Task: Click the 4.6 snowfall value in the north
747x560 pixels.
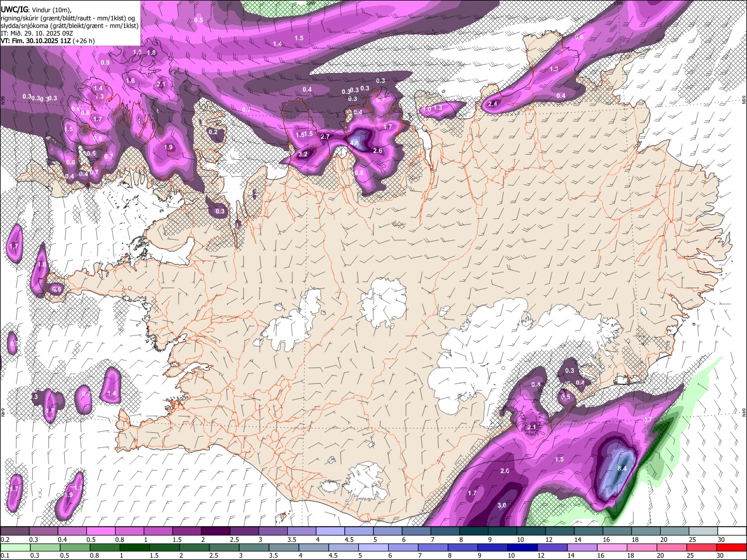Action: tap(354, 143)
